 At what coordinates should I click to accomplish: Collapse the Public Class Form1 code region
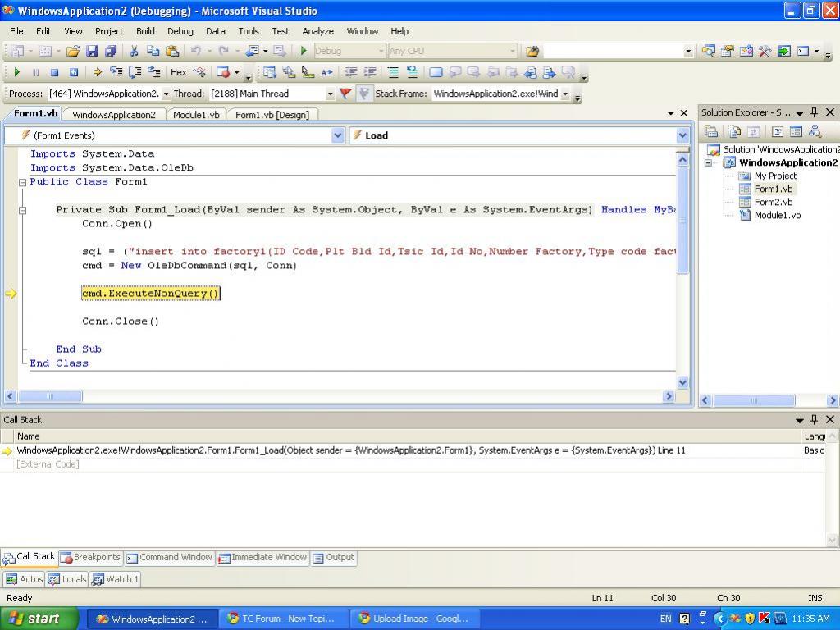(x=22, y=182)
